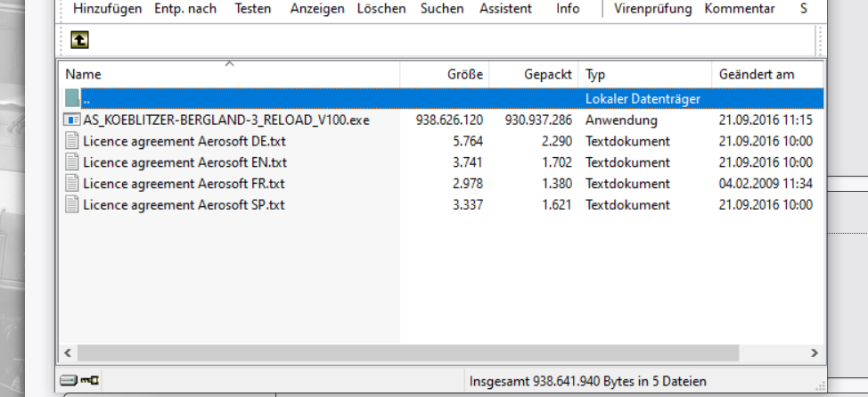Viewport: 868px width, 397px height.
Task: Click the horizontal scrollbar left arrow
Action: click(x=68, y=352)
